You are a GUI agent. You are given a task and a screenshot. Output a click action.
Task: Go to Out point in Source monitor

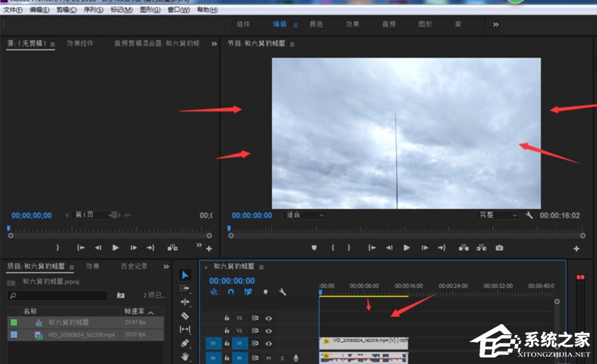151,248
